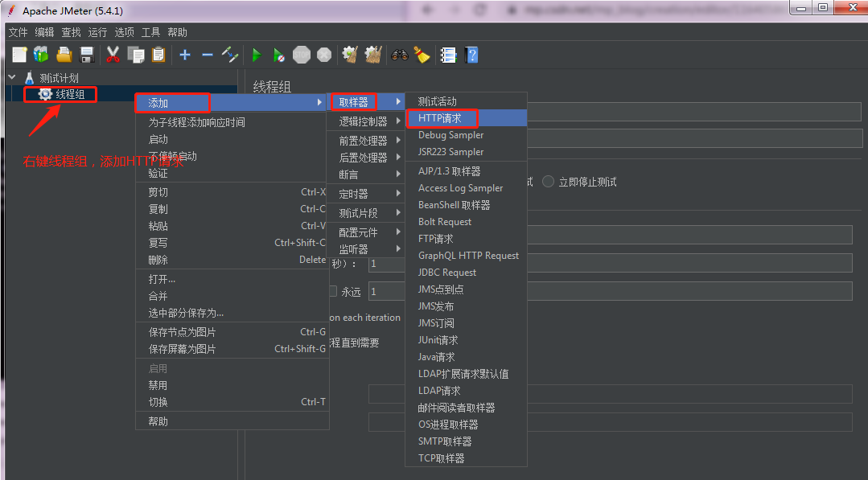868x480 pixels.
Task: Clear results with the broom icon
Action: (422, 55)
